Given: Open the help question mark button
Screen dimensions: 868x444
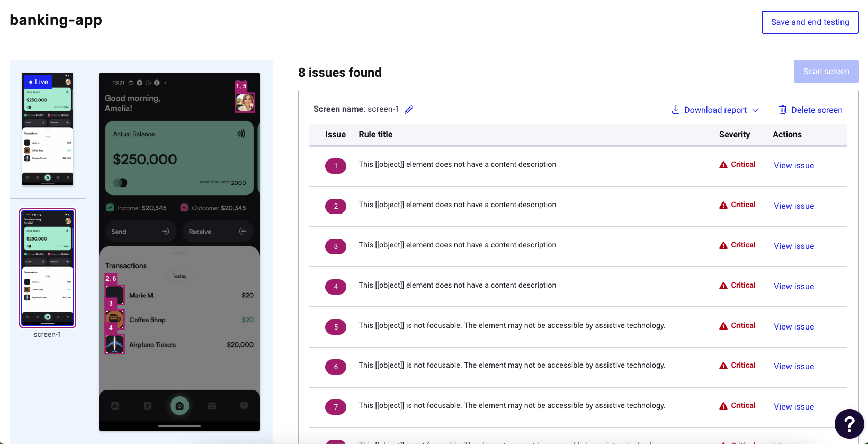Looking at the screenshot, I should (849, 424).
